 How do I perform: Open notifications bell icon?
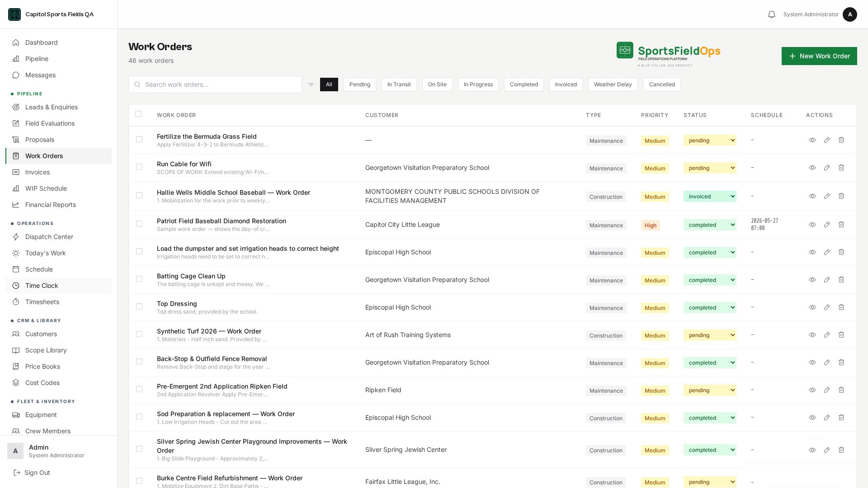coord(772,14)
